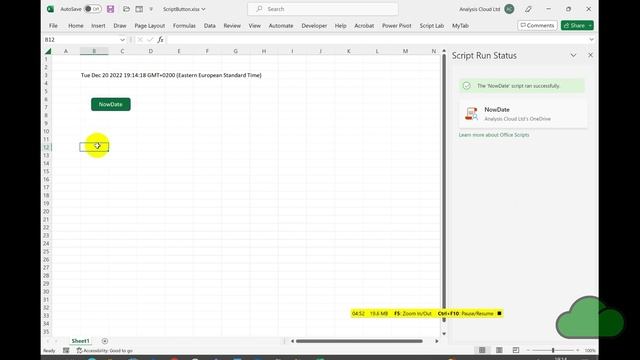The image size is (640, 360).
Task: Click the Excel app icon in title bar
Action: pyautogui.click(x=50, y=9)
